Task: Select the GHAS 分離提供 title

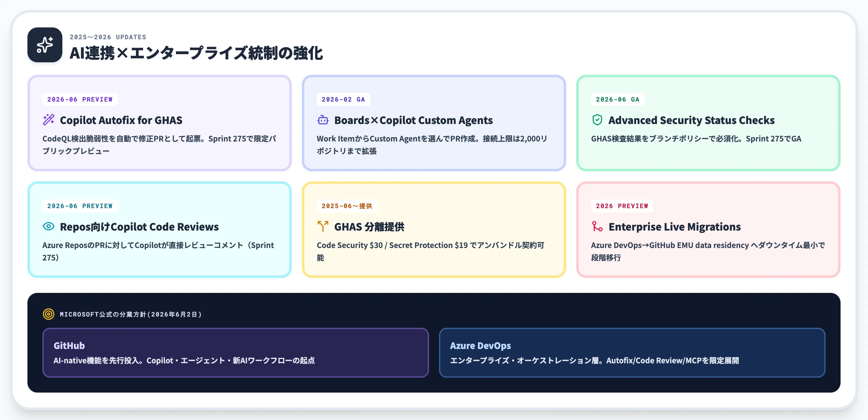Action: (369, 227)
